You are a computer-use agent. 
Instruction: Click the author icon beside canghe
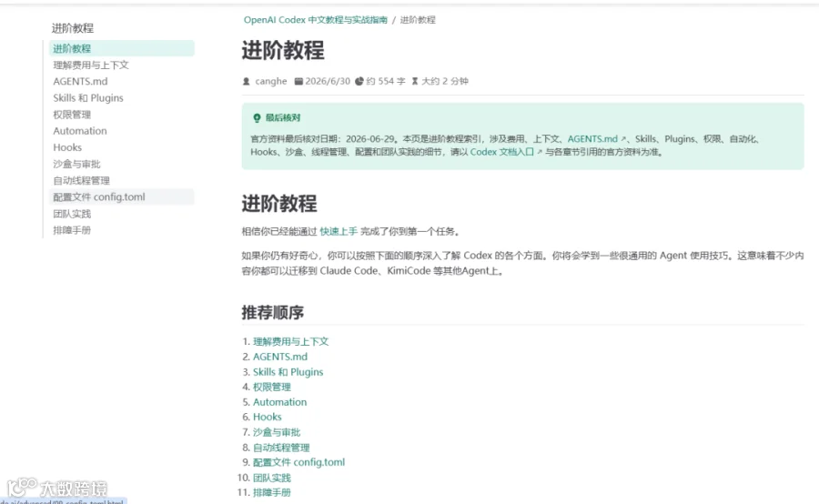tap(247, 82)
